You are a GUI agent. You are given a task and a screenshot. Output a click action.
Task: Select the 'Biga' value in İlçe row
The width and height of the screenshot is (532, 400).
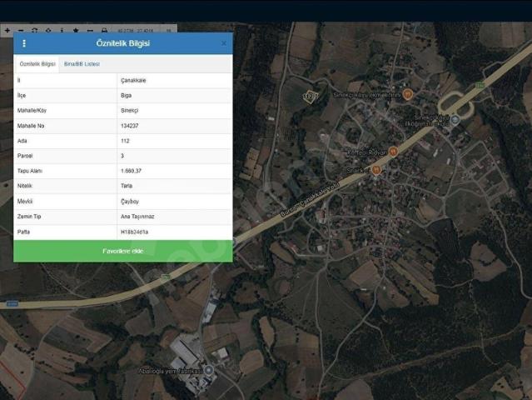tap(127, 95)
